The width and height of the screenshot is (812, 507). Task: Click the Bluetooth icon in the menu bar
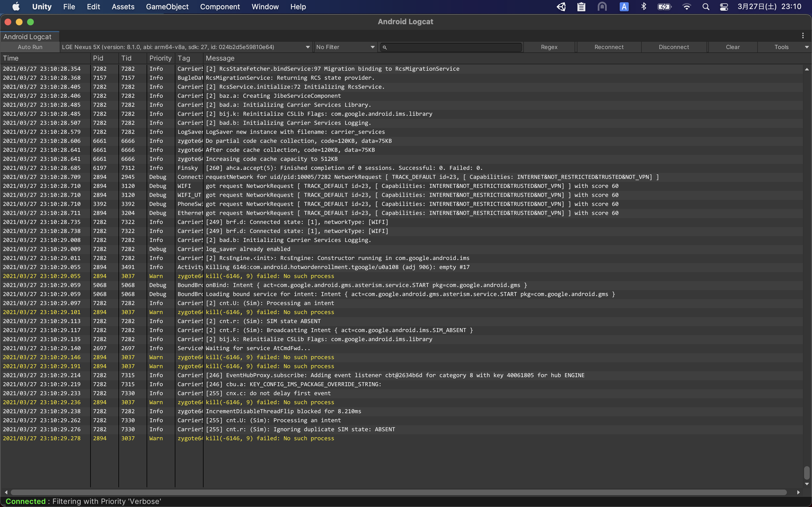tap(643, 6)
